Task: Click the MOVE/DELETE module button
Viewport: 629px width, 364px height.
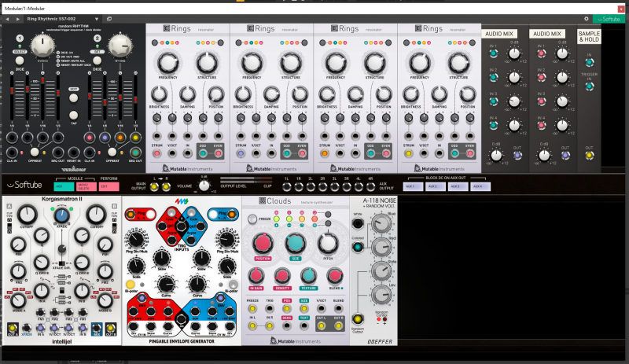Action: click(x=86, y=186)
